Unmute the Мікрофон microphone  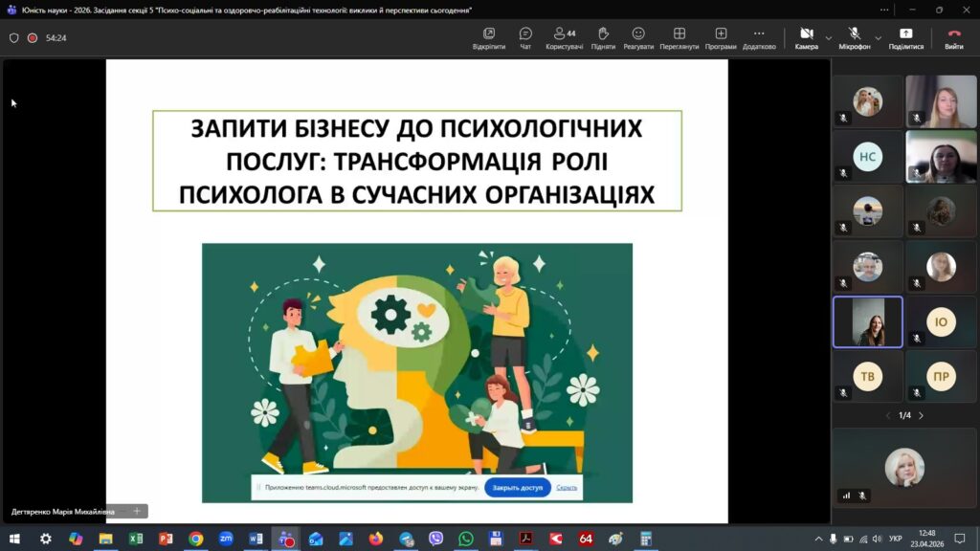[x=855, y=38]
